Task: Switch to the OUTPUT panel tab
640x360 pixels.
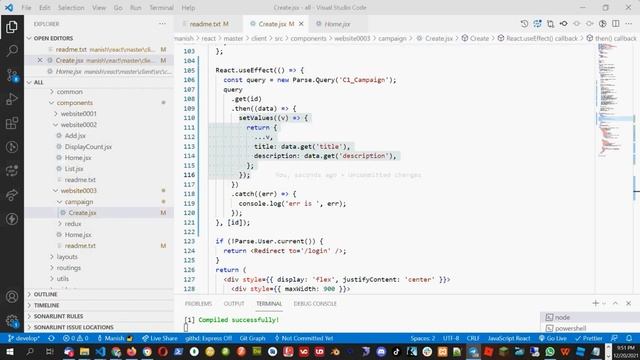Action: (234, 304)
